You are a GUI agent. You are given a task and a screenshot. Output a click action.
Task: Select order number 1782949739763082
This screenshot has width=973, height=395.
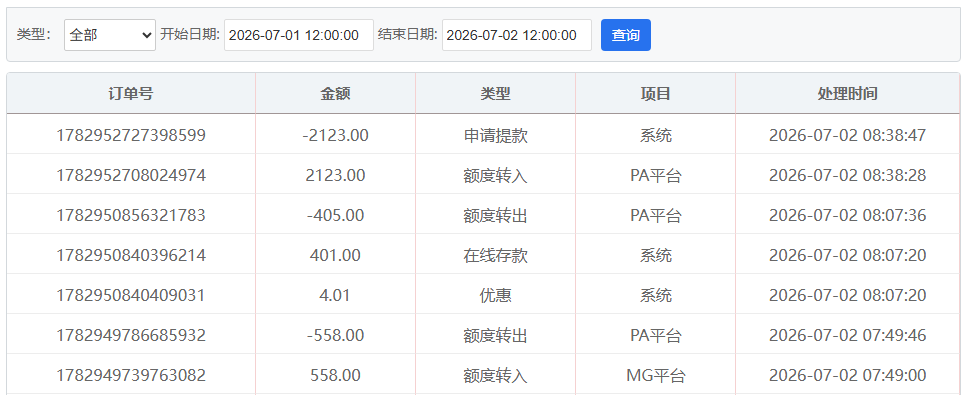click(131, 375)
